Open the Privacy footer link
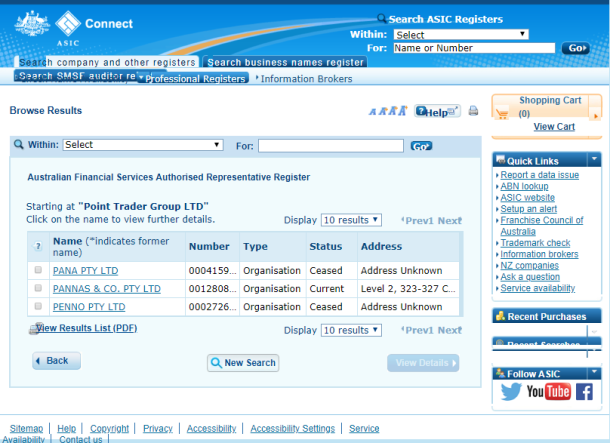610x443 pixels. [158, 429]
